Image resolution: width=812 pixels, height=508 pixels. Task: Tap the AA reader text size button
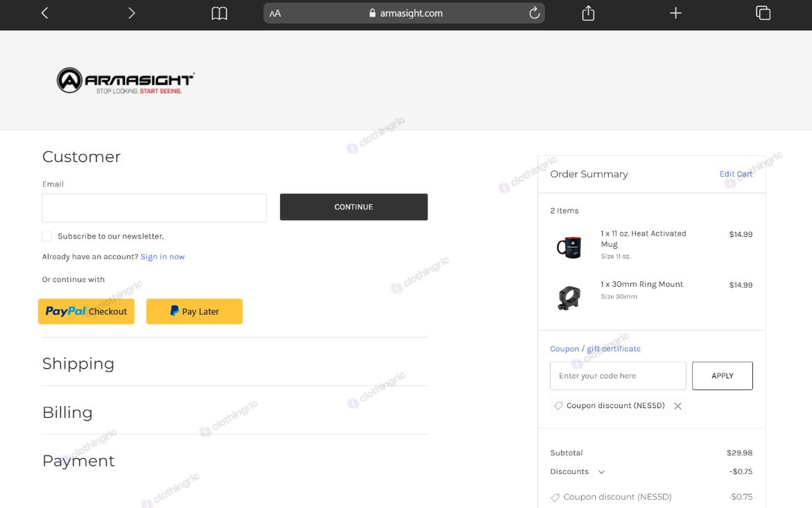(x=275, y=13)
